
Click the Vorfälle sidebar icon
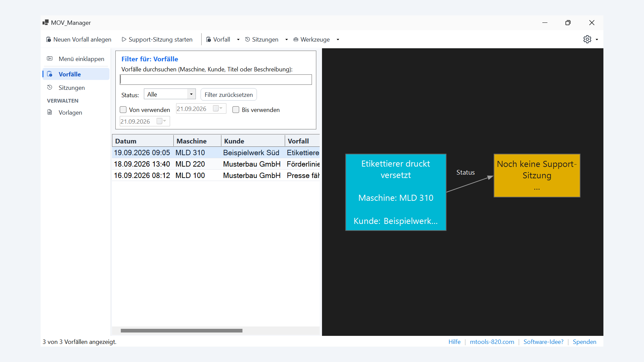tap(50, 74)
